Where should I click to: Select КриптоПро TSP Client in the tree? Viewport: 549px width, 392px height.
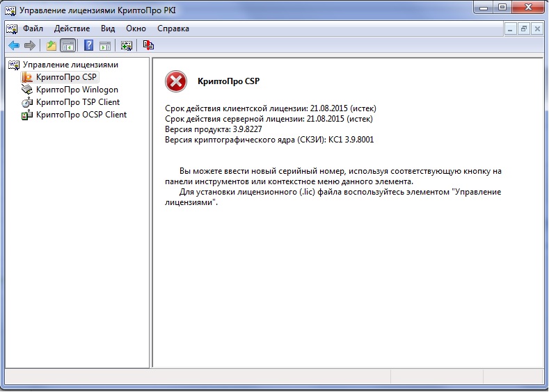(x=78, y=102)
